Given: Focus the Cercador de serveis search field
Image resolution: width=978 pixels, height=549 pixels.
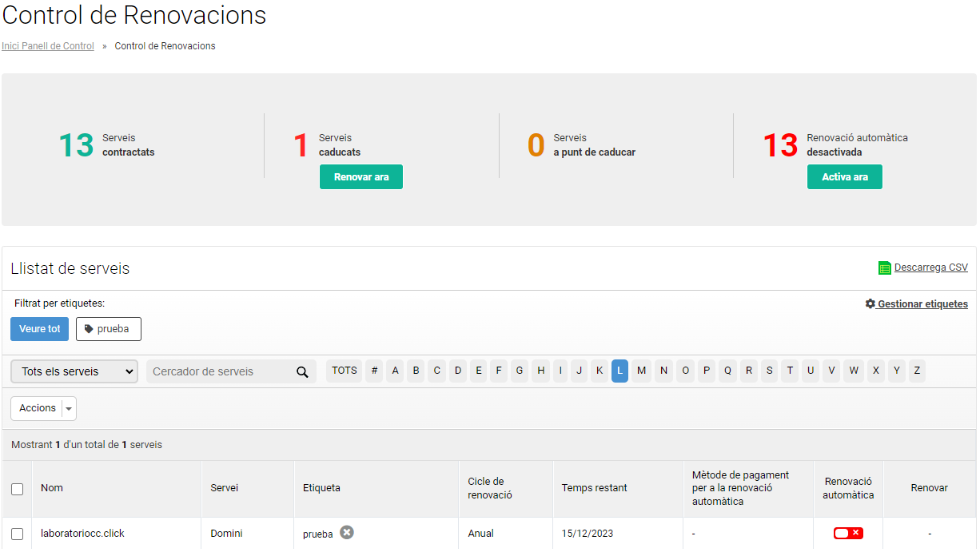Looking at the screenshot, I should click(221, 372).
